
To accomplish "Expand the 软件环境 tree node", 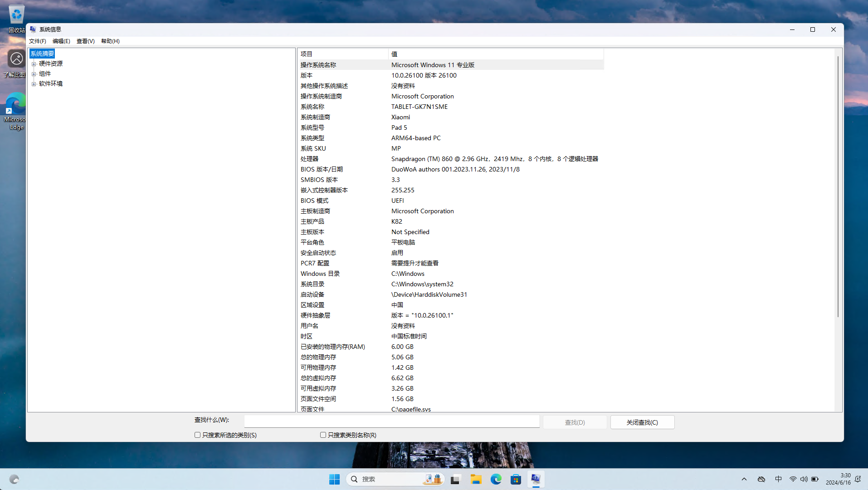I will coord(34,84).
